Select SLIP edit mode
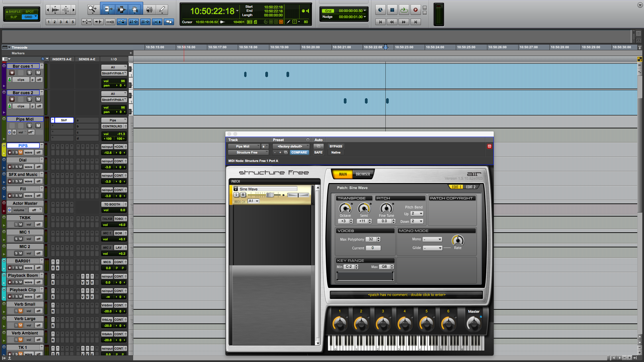The image size is (644, 362). pyautogui.click(x=13, y=17)
